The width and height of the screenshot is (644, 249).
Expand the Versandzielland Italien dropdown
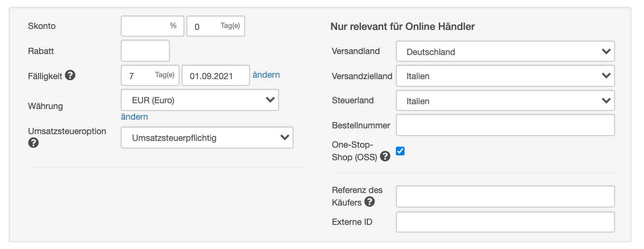tap(505, 76)
